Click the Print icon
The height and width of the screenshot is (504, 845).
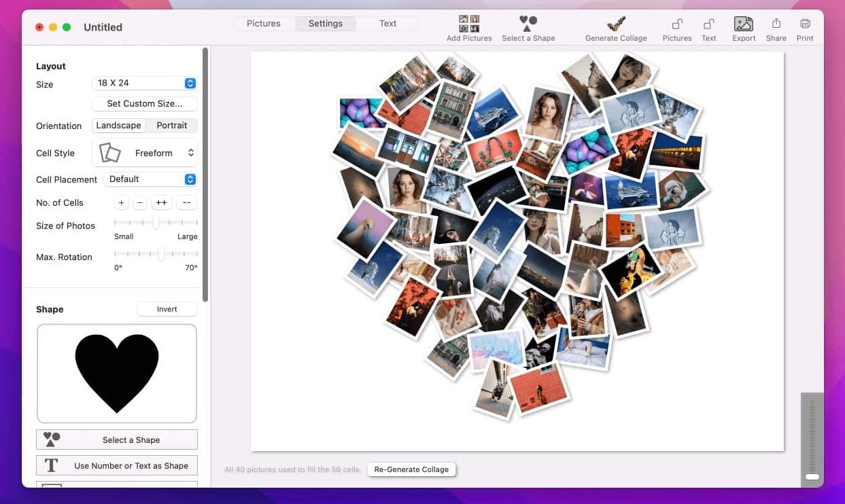(x=805, y=24)
